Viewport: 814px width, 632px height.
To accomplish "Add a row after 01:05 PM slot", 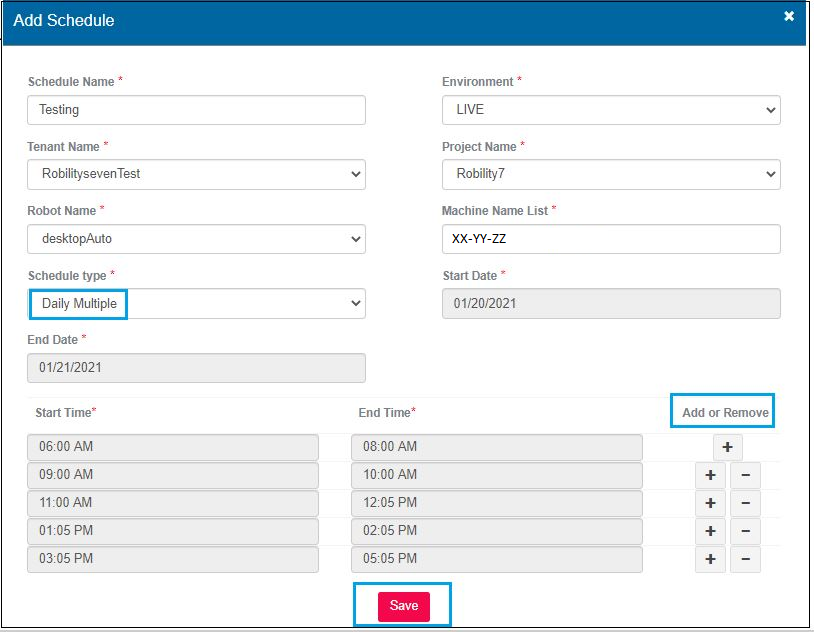I will coord(709,531).
